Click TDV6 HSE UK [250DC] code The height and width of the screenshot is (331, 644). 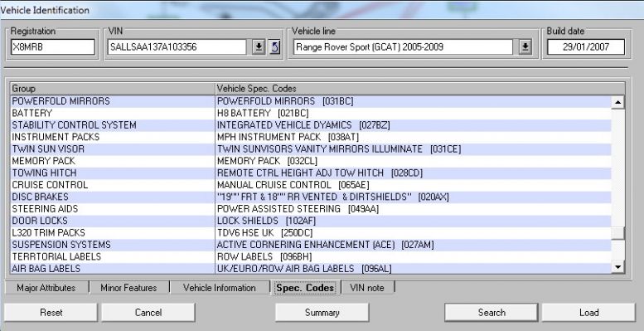pos(264,233)
